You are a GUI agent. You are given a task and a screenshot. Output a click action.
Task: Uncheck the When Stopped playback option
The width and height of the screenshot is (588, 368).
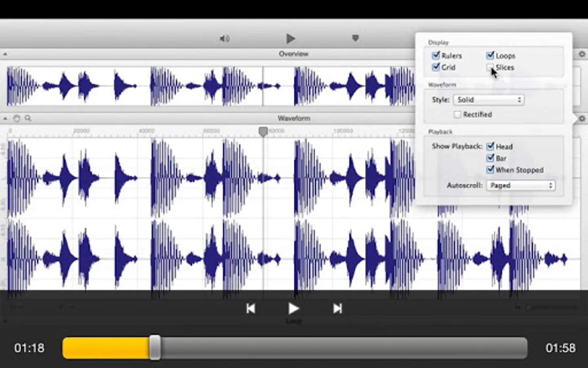coord(490,170)
